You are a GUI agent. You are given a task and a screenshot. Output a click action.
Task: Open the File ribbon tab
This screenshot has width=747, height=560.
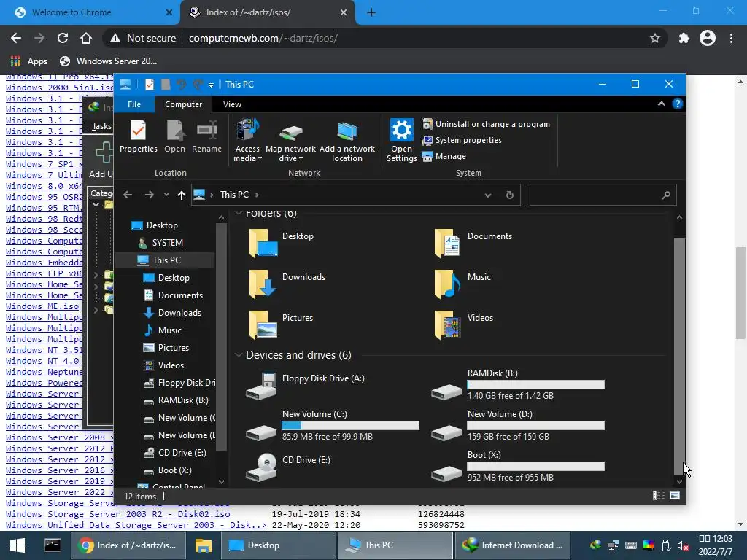[134, 104]
